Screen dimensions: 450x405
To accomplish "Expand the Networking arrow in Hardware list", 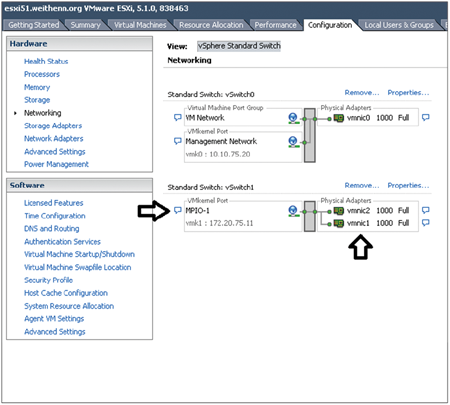I will (15, 113).
